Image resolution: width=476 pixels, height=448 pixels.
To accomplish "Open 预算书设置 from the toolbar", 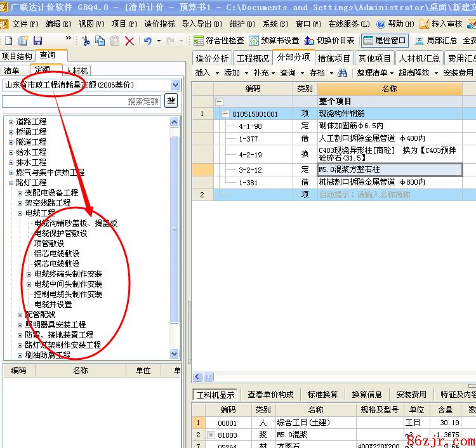I will [274, 41].
